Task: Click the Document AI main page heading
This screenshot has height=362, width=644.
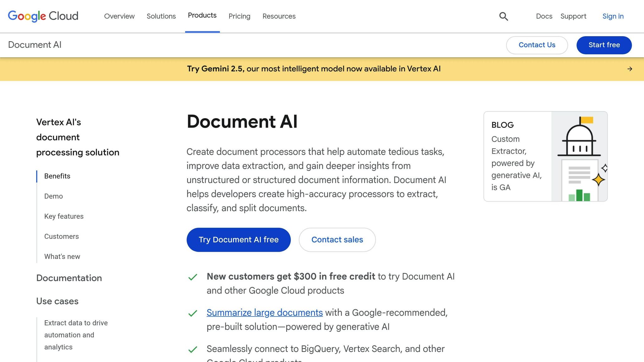Action: click(x=242, y=122)
